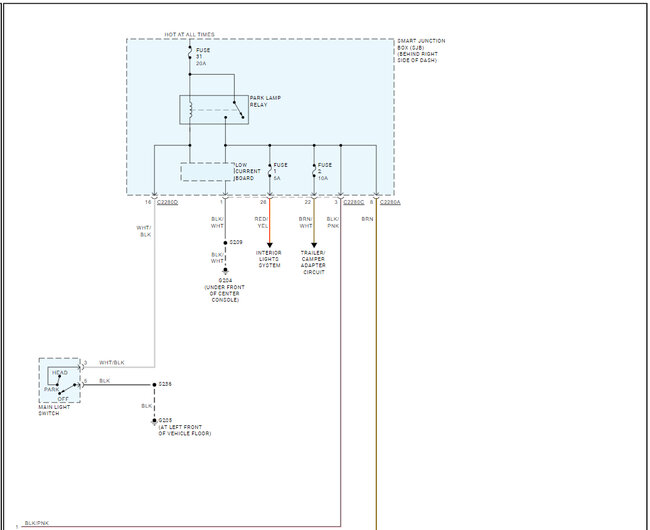Click the arrowhead pointing to Trailer/Camper Adapter Circuit
This screenshot has width=650, height=530.
click(314, 245)
